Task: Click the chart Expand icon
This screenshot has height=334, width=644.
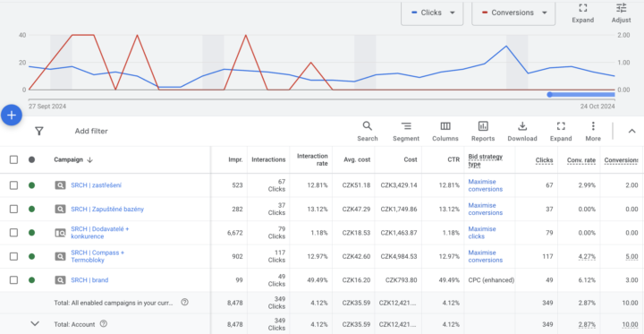Action: [583, 8]
